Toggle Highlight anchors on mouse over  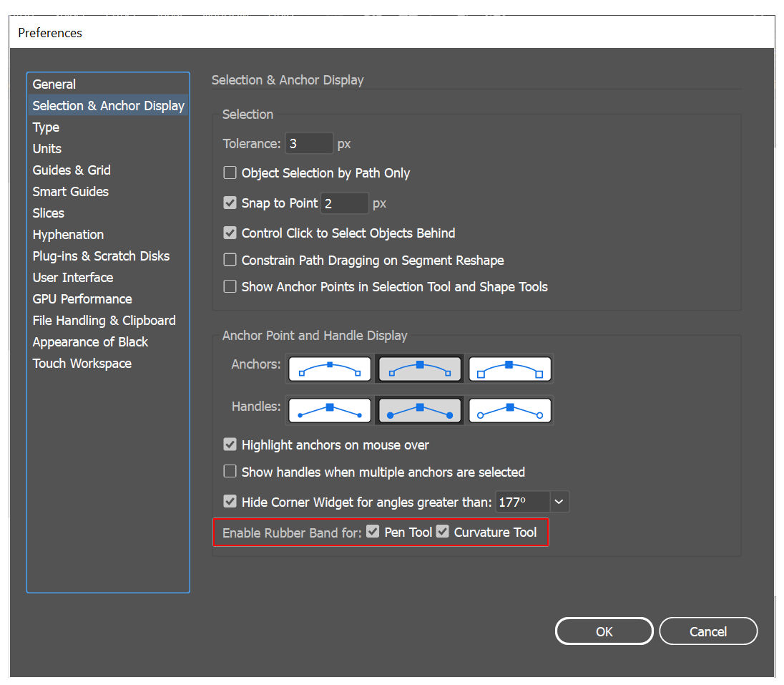coord(230,444)
